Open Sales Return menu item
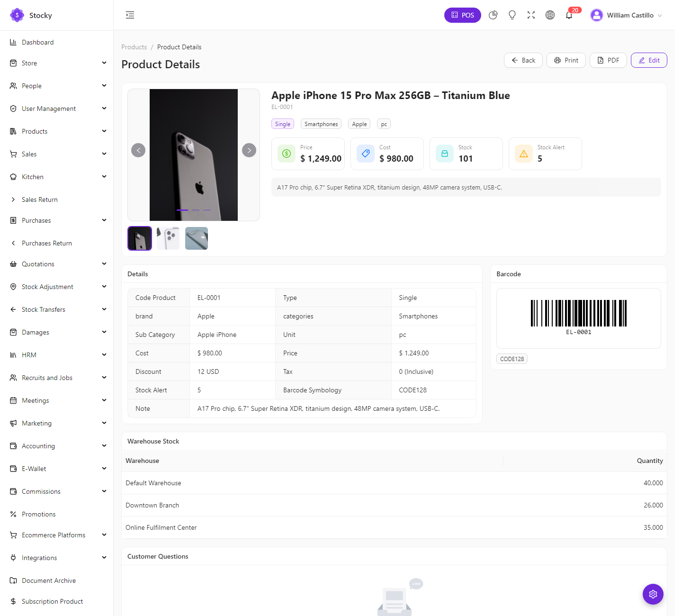The width and height of the screenshot is (682, 616). pos(57,199)
